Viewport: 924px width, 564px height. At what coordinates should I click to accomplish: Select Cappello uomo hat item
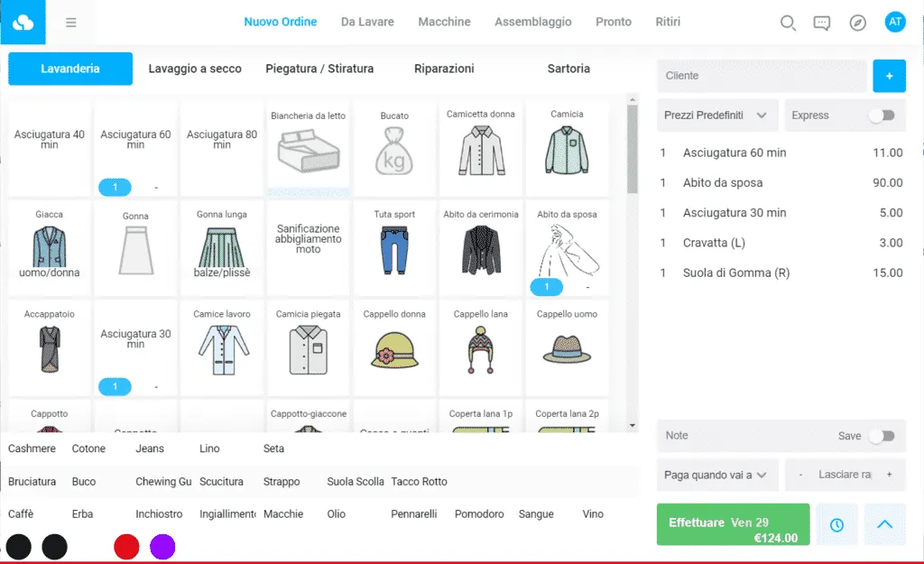pos(567,347)
